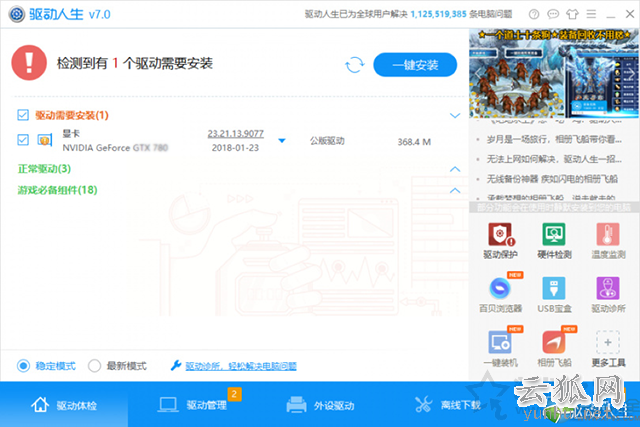Image resolution: width=640 pixels, height=427 pixels.
Task: Click the 驱动人生 logo icon
Action: point(17,14)
